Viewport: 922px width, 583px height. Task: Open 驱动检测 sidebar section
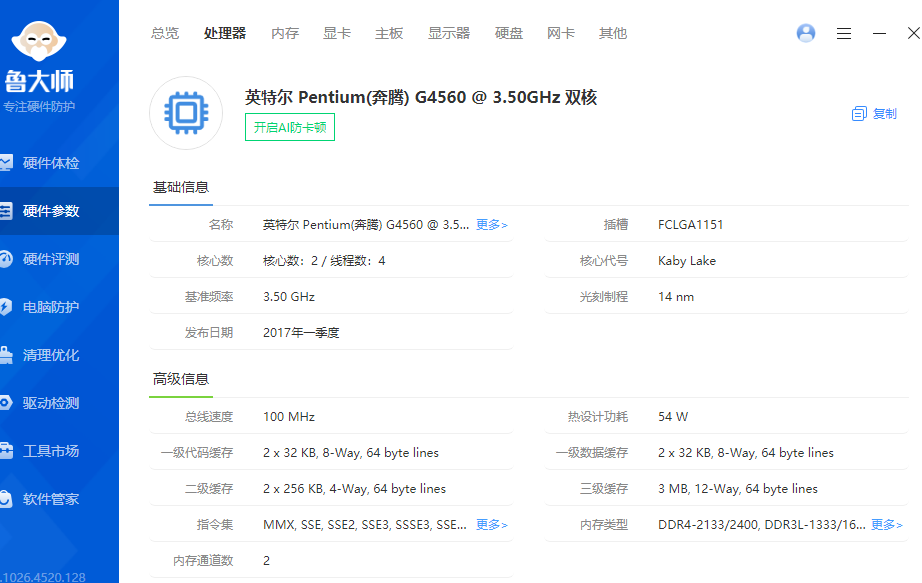click(50, 403)
